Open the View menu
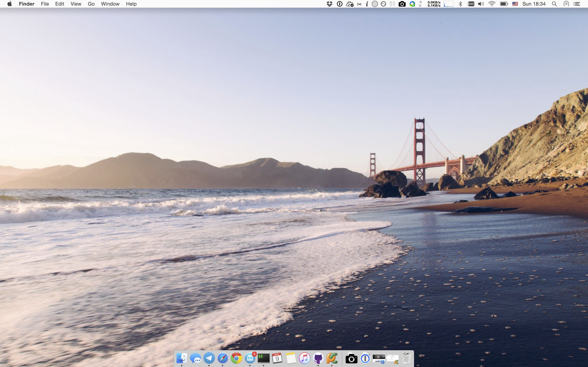 [x=76, y=4]
